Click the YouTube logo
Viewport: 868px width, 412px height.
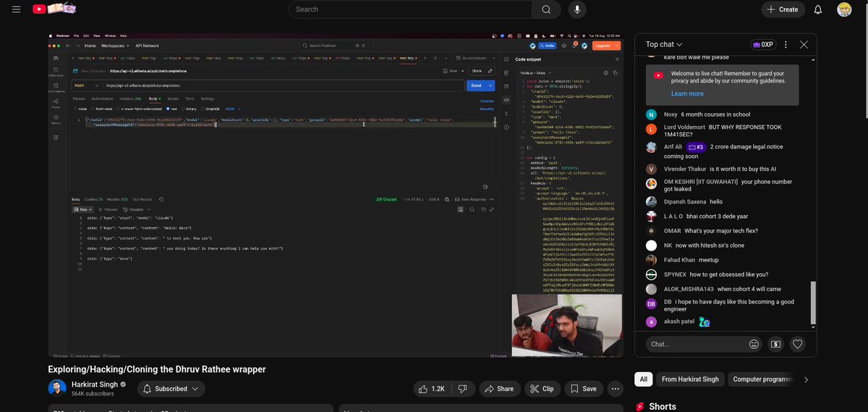(x=54, y=9)
